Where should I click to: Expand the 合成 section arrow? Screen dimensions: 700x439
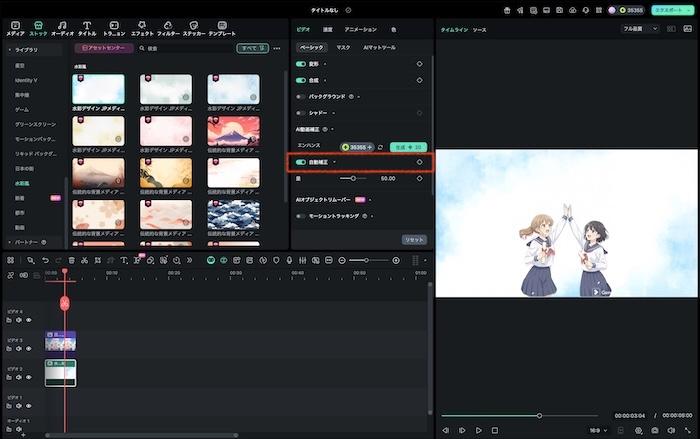coord(325,80)
